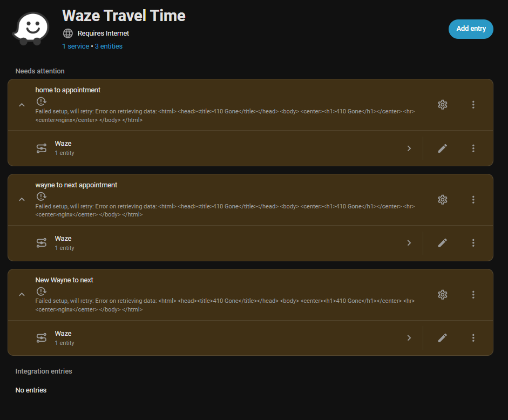Image resolution: width=508 pixels, height=420 pixels.
Task: Click the Waze logo icon
Action: 31,28
